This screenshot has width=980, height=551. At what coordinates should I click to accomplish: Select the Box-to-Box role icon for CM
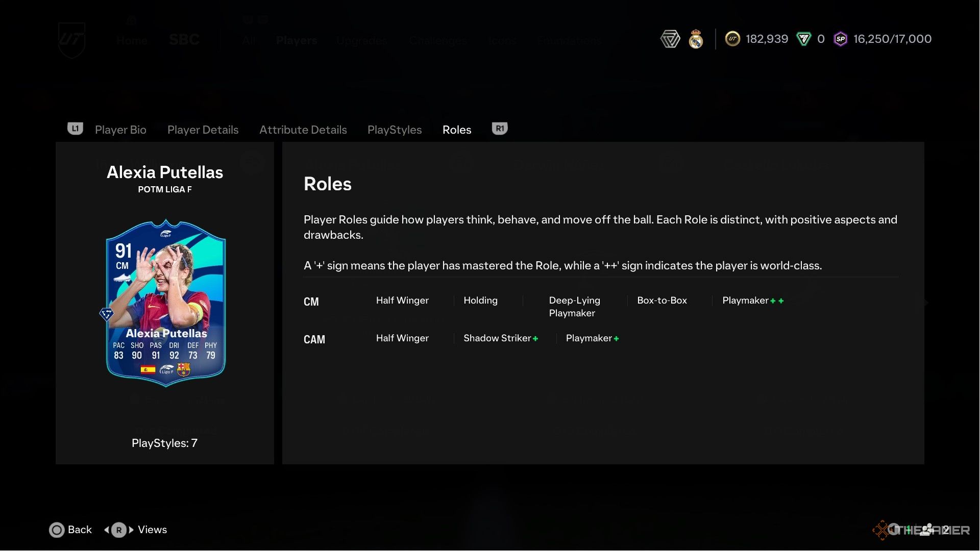(661, 300)
